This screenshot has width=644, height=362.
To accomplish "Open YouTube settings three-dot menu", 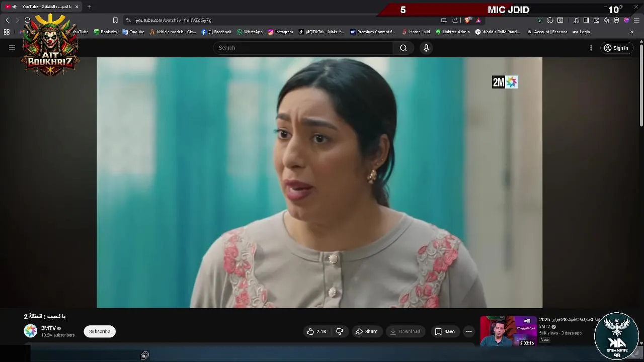I will coord(591,48).
